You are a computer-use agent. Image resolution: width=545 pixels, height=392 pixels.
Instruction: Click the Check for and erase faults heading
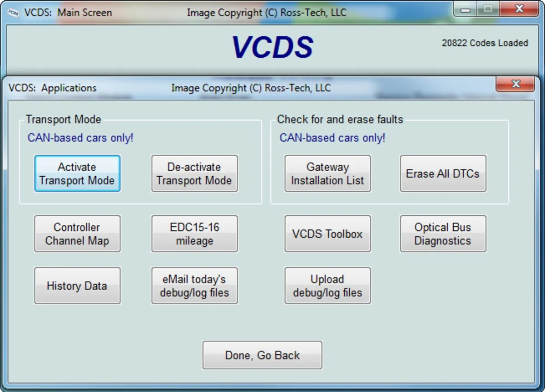coord(340,119)
